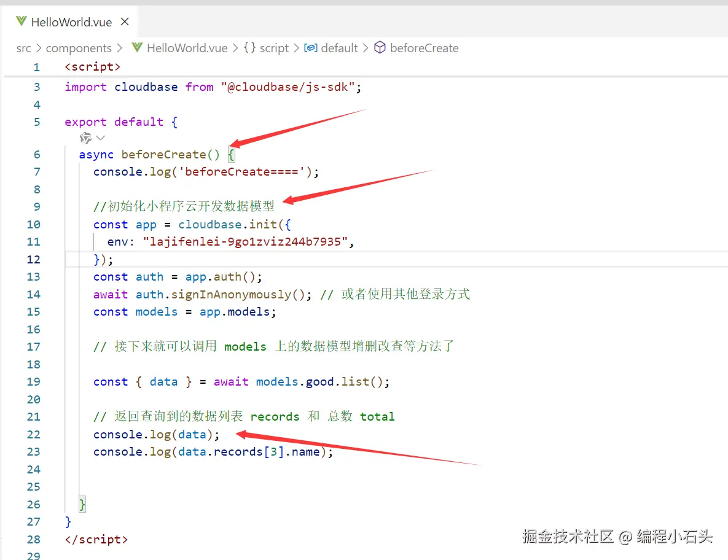Screen dimensions: 728x560
Task: Click the comment 或者使用其他登录方式
Action: click(405, 294)
